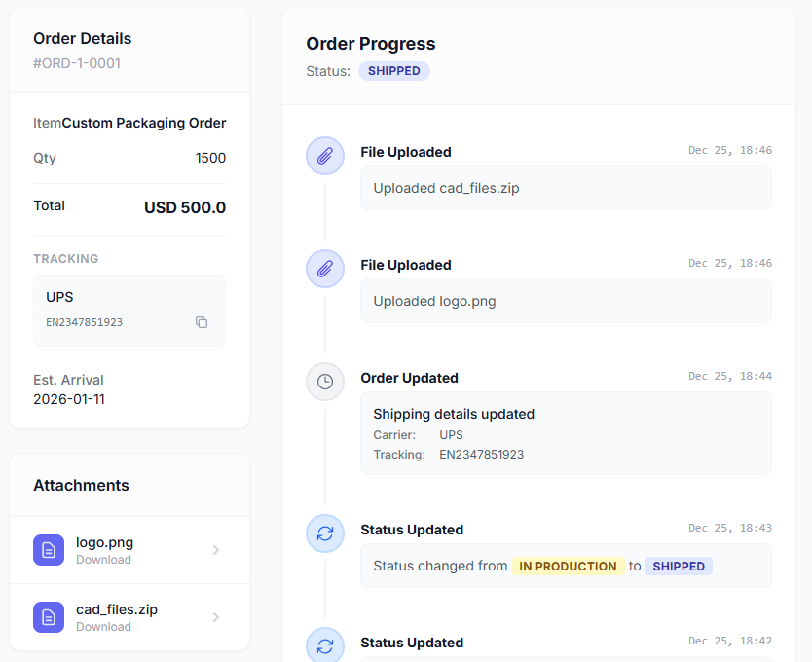Click the paperclip icon for logo.png upload event
Image resolution: width=812 pixels, height=662 pixels.
pyautogui.click(x=325, y=269)
